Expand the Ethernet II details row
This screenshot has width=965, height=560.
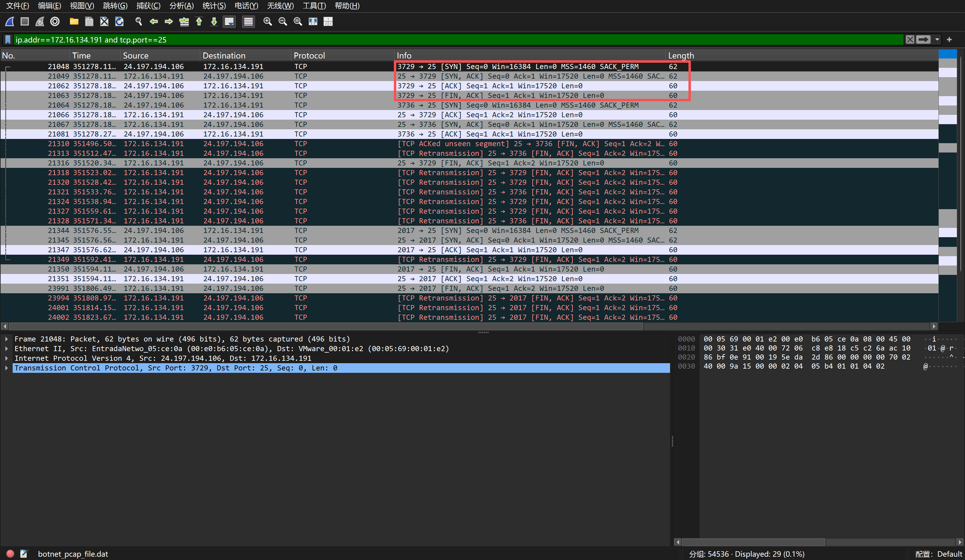[x=7, y=349]
